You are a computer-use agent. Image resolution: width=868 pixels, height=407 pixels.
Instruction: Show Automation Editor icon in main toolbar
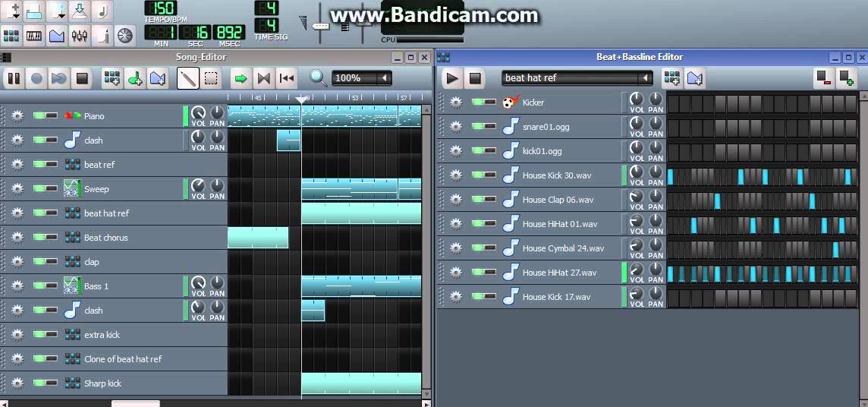click(56, 36)
